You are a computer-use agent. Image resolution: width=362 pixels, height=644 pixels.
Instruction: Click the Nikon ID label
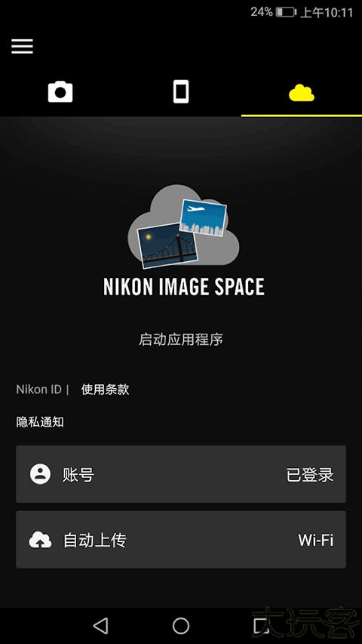[39, 390]
